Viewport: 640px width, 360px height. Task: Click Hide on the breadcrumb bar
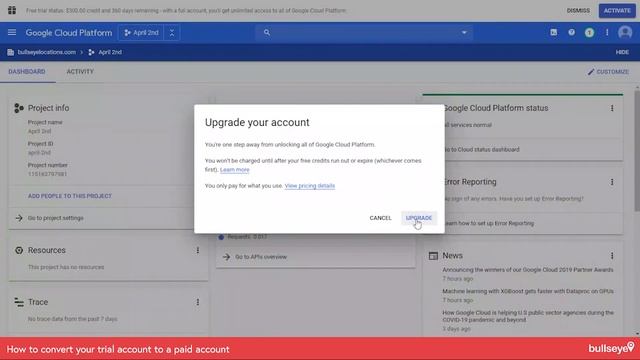pyautogui.click(x=622, y=52)
